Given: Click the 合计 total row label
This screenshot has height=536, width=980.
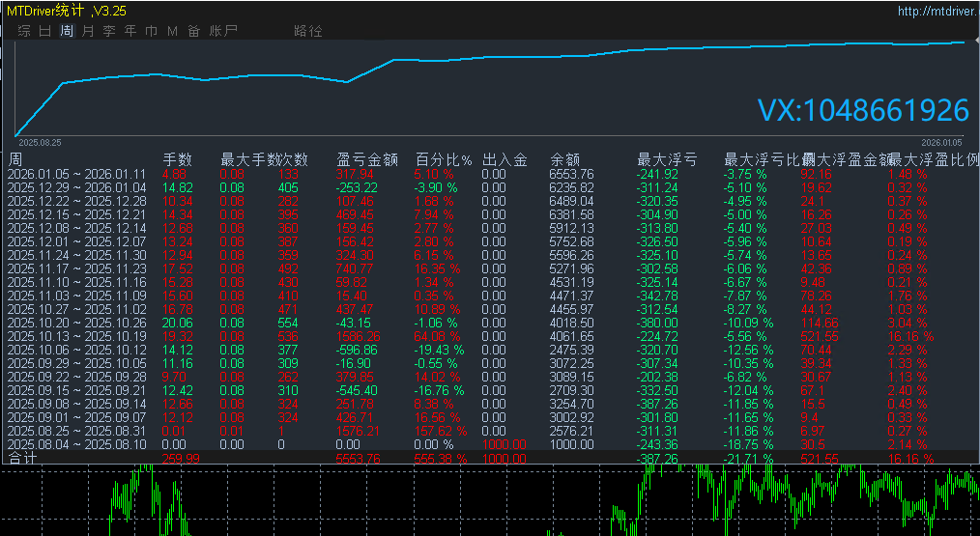Looking at the screenshot, I should (23, 458).
